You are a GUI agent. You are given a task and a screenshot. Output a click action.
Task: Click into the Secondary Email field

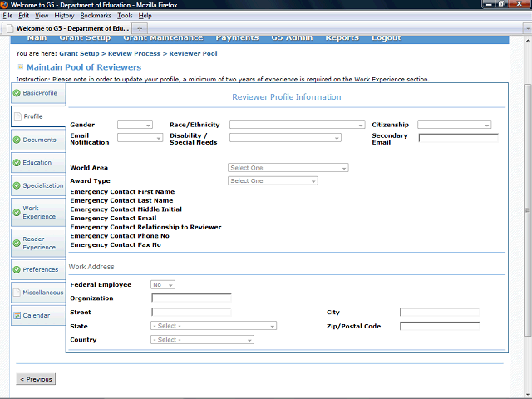[x=458, y=138]
